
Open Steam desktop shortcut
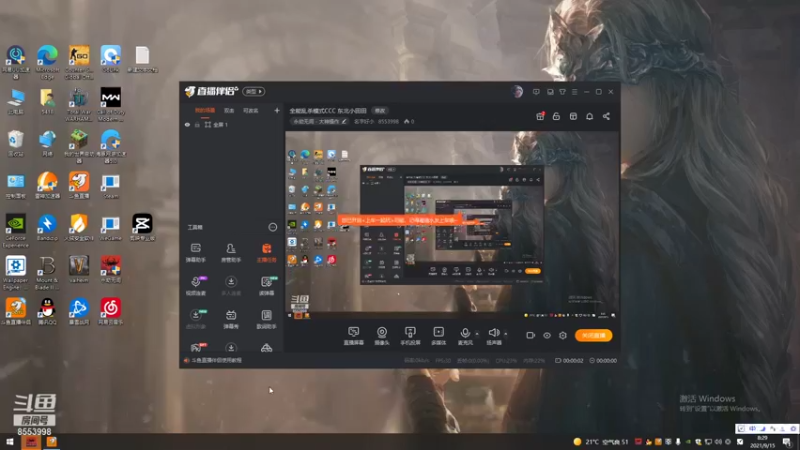(x=111, y=187)
